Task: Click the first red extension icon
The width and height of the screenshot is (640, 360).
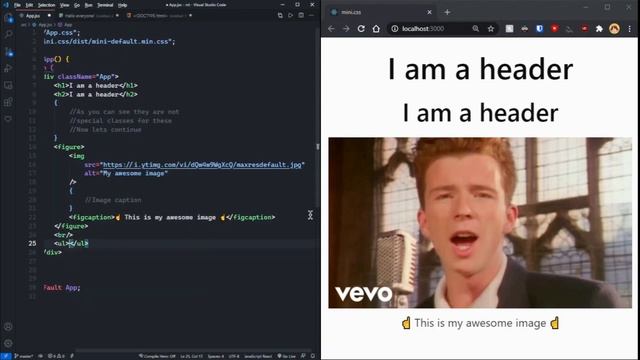Action: pos(554,29)
